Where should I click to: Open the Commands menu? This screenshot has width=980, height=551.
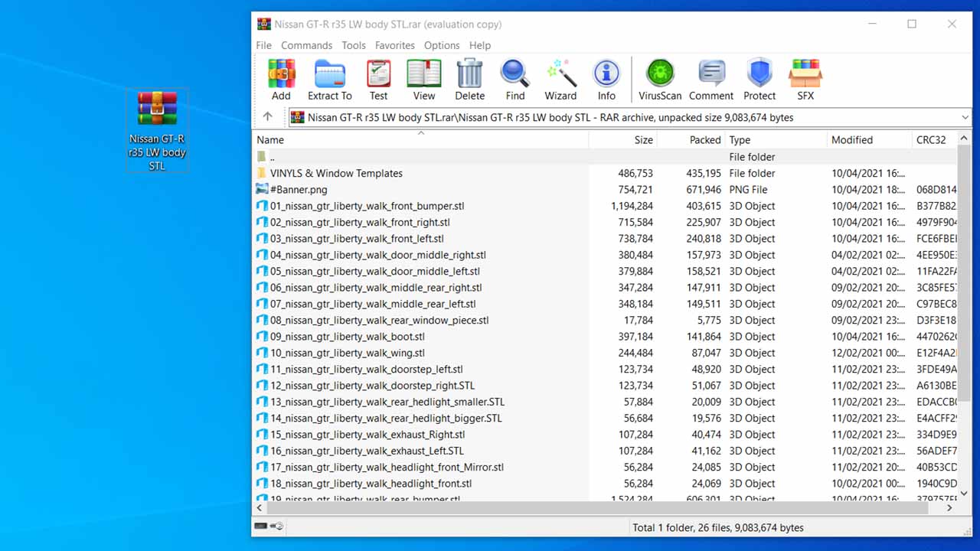[306, 45]
